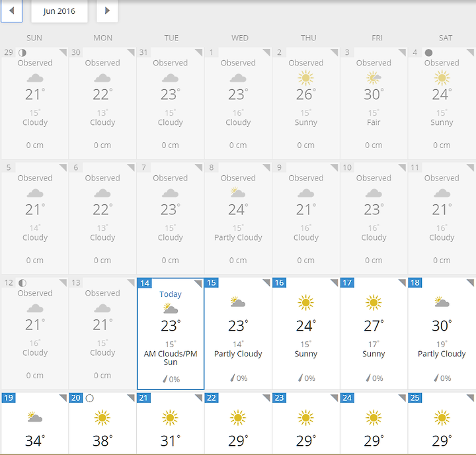476x455 pixels.
Task: Go to the previous month with the left arrow
Action: pos(11,11)
